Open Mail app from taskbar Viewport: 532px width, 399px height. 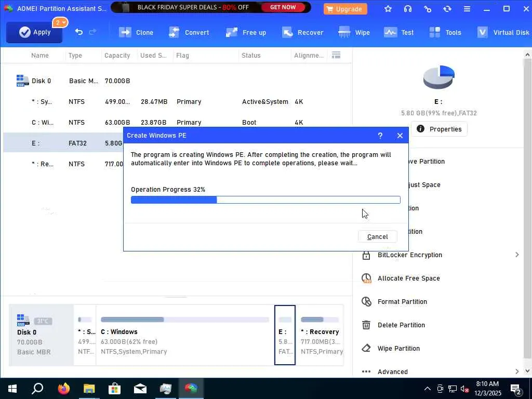[140, 389]
